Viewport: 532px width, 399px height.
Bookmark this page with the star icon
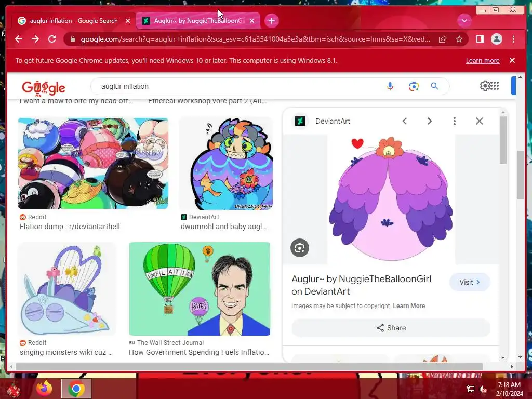coord(459,39)
